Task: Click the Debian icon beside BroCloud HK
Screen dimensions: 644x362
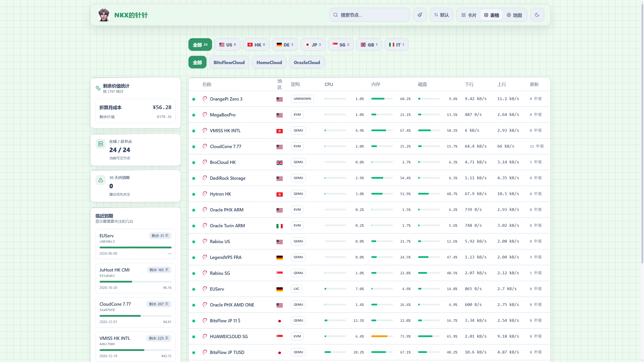Action: (205, 162)
